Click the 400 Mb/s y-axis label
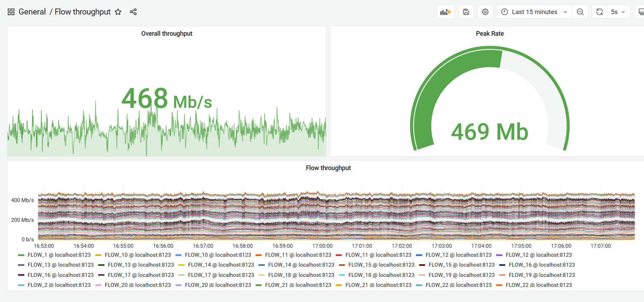Image resolution: width=644 pixels, height=302 pixels. coord(23,200)
